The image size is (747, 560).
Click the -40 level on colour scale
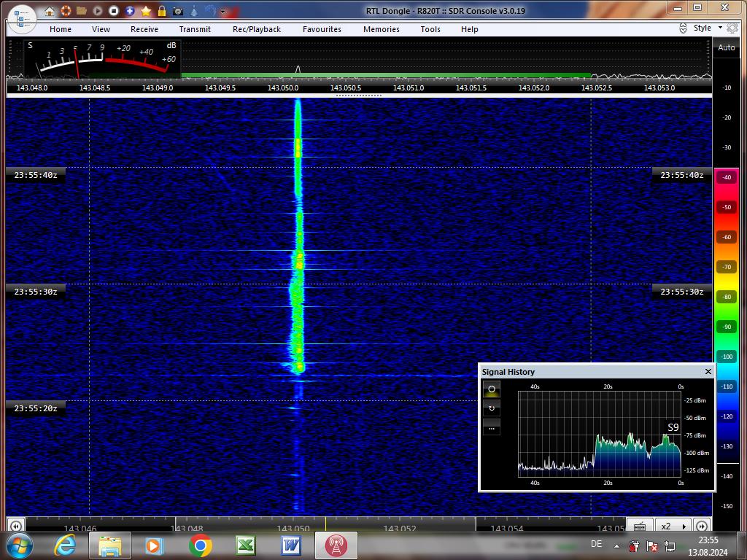point(727,177)
